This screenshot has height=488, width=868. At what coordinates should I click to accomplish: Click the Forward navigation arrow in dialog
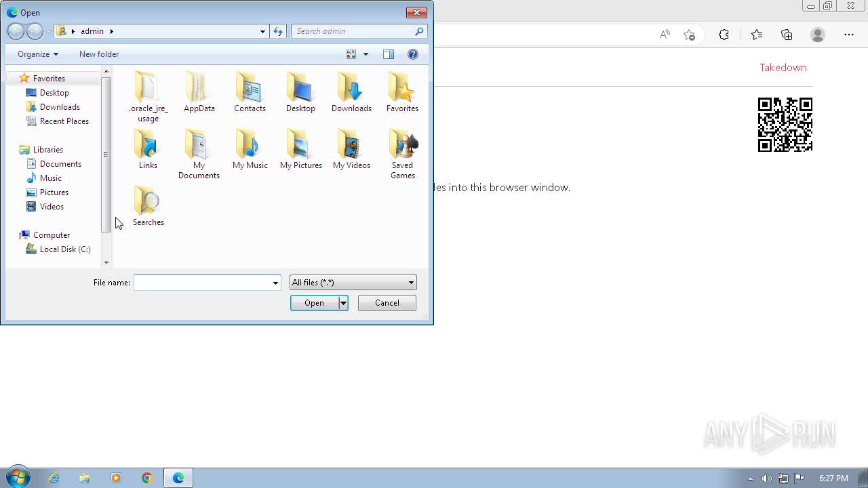pos(35,31)
